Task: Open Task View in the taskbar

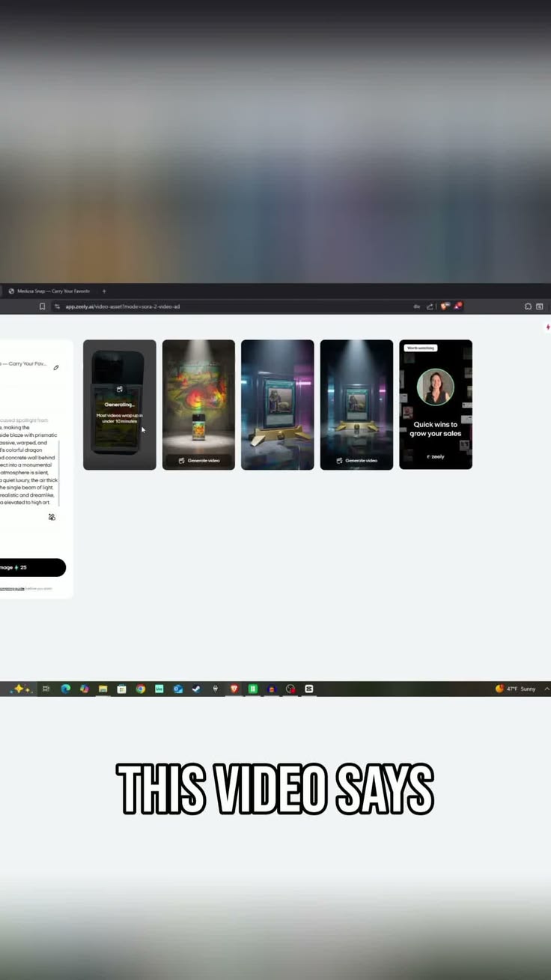Action: pos(46,689)
